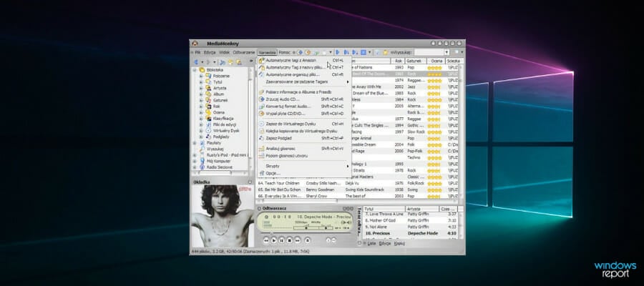Click star rating in the 1993 Pop row
Screen dimensions: 644x286
click(x=434, y=68)
